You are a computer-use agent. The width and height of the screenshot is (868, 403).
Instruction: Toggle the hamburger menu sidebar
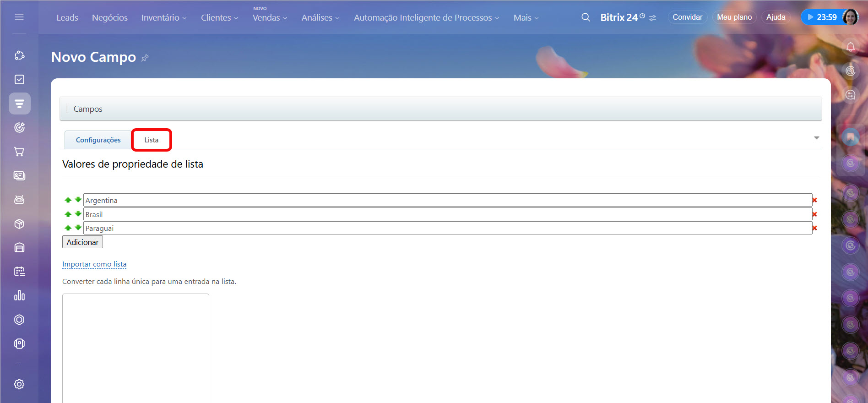(x=19, y=17)
